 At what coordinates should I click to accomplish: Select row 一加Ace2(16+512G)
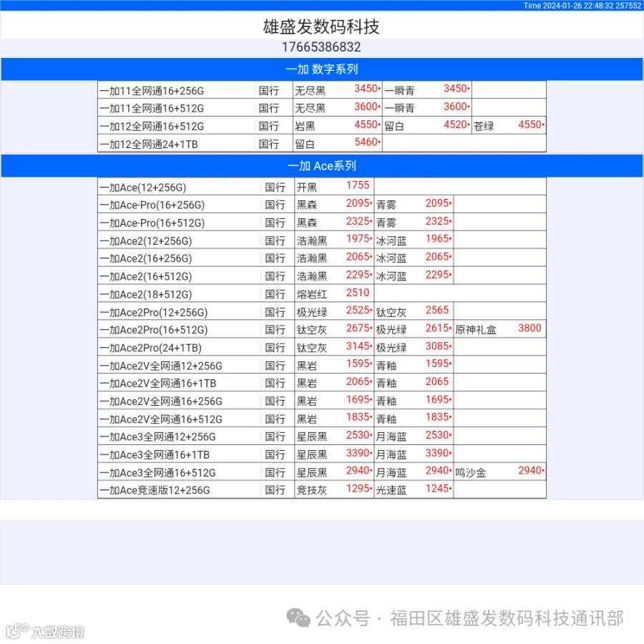click(322, 275)
